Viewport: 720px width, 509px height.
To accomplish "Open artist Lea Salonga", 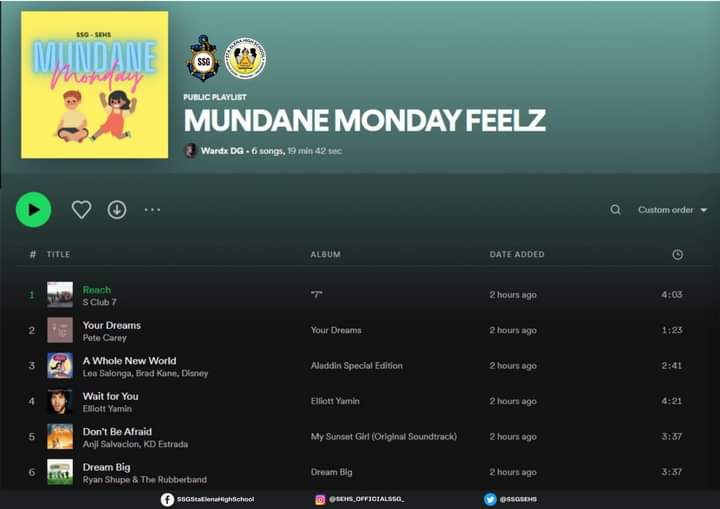I will tap(107, 373).
